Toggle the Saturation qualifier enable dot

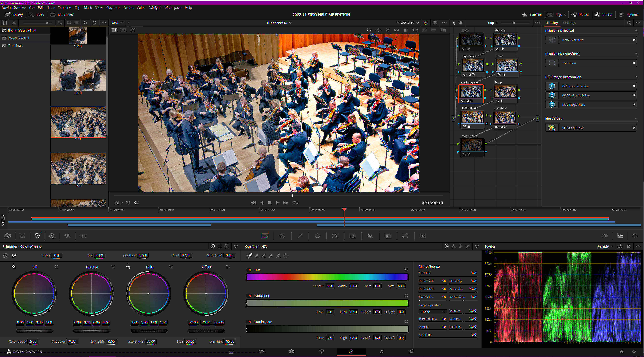pos(250,296)
